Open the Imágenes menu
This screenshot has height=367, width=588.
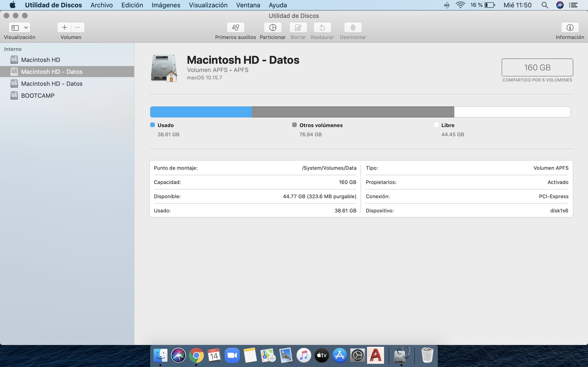tap(166, 5)
